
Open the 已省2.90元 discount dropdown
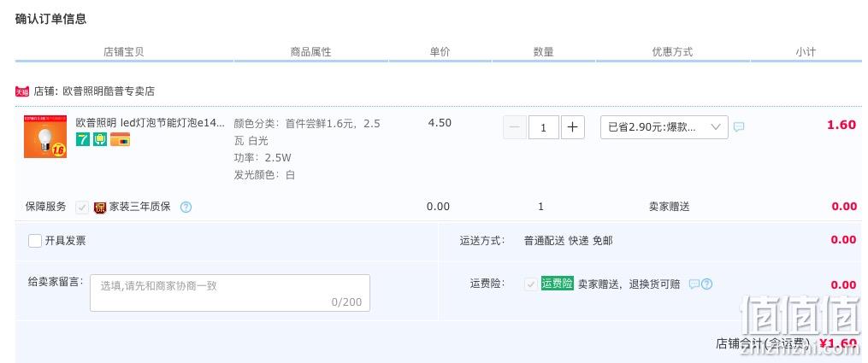click(x=664, y=127)
